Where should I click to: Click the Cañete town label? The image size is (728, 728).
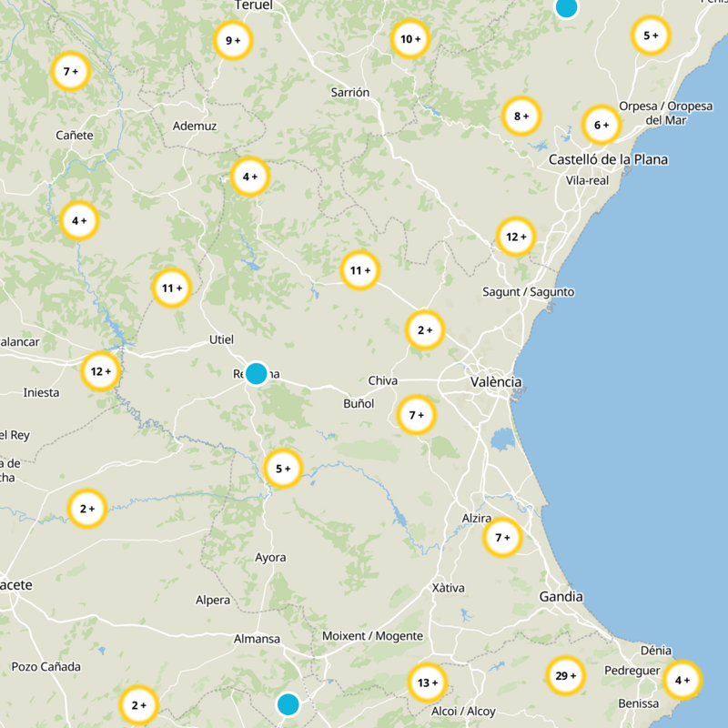(x=75, y=136)
